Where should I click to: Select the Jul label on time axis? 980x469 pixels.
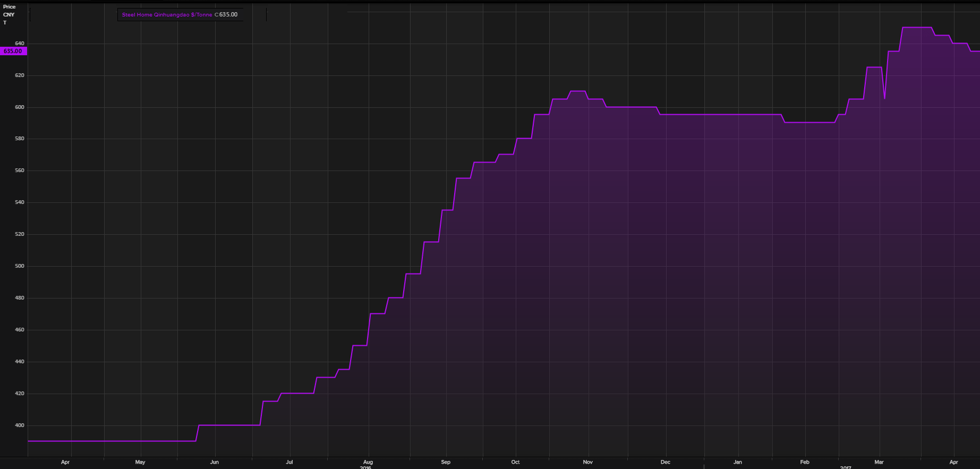click(289, 462)
